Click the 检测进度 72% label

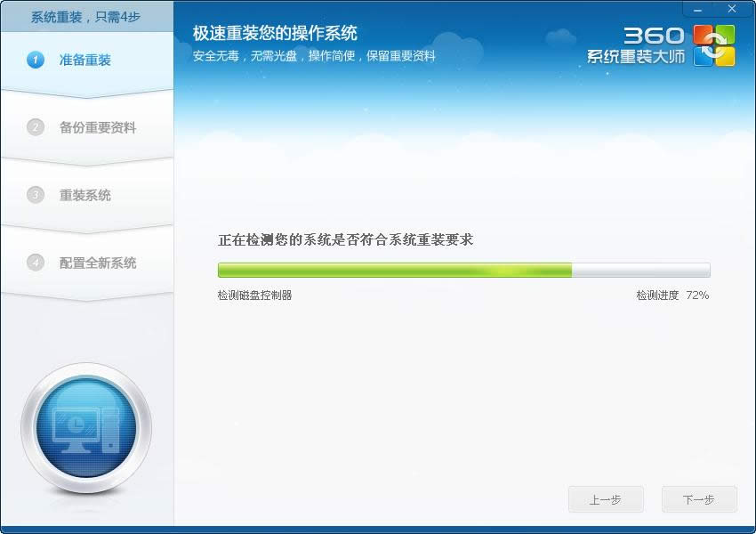[x=672, y=295]
